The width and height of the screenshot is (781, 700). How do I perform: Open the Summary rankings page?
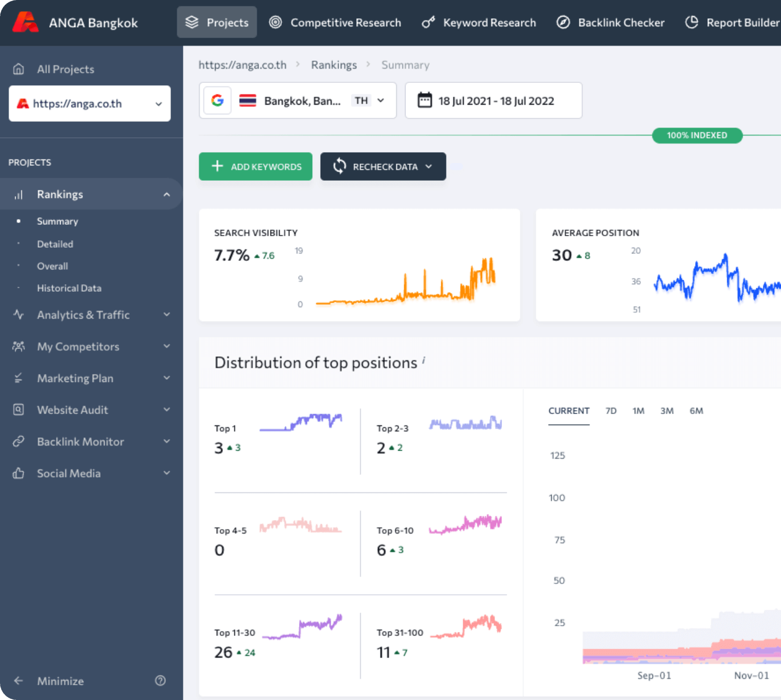pos(58,221)
